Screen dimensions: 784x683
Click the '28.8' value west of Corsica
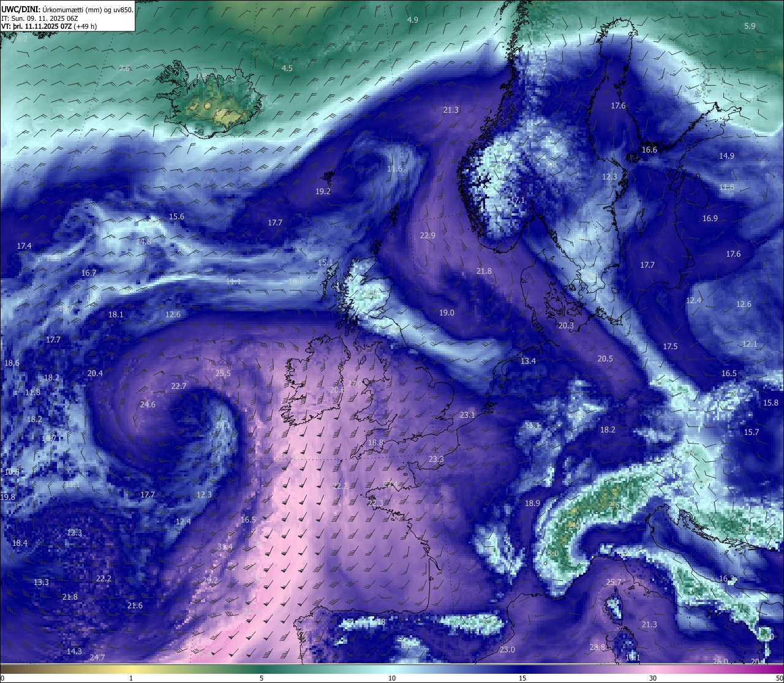pyautogui.click(x=597, y=647)
